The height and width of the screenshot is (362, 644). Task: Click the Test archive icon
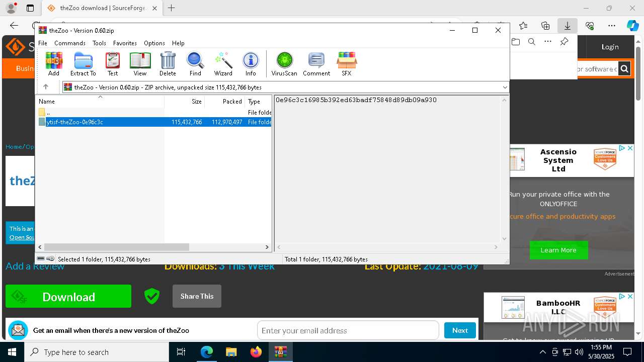click(113, 64)
